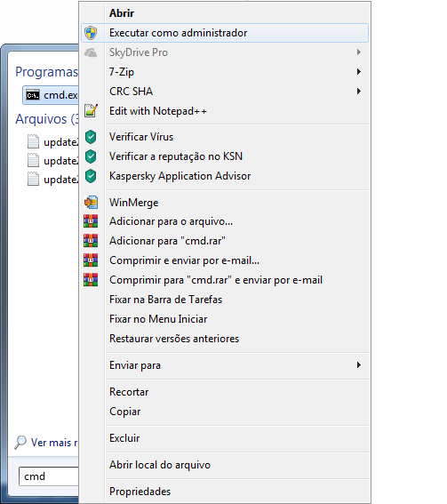Expand the 7-Zip submenu arrow
The image size is (447, 504).
[359, 72]
